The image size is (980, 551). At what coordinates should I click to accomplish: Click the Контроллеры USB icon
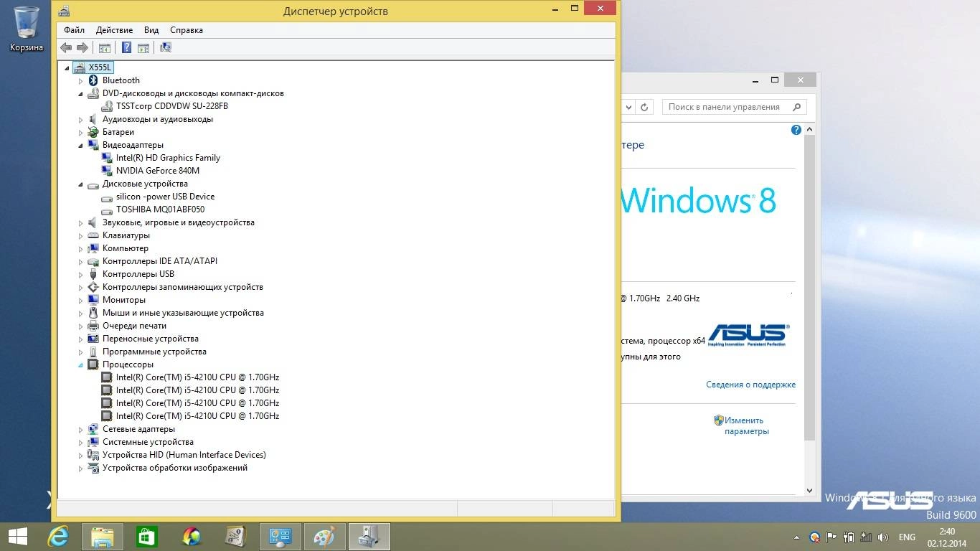tap(93, 274)
